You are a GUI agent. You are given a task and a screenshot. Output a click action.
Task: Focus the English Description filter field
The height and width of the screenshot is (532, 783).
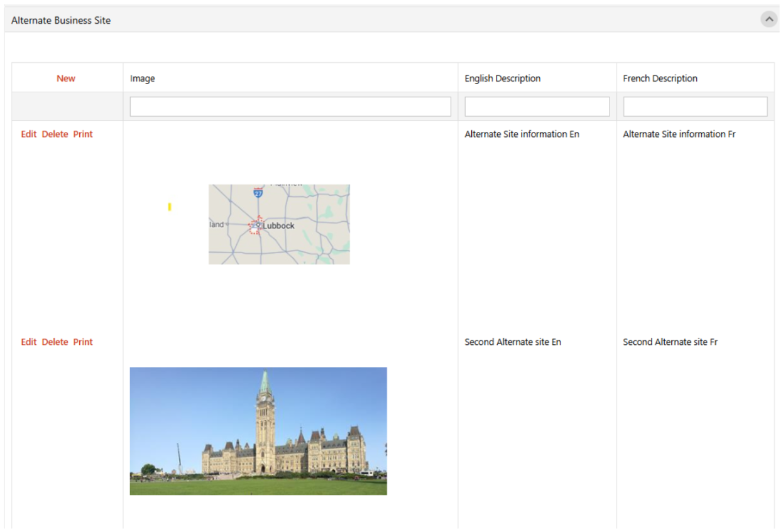[x=537, y=107]
